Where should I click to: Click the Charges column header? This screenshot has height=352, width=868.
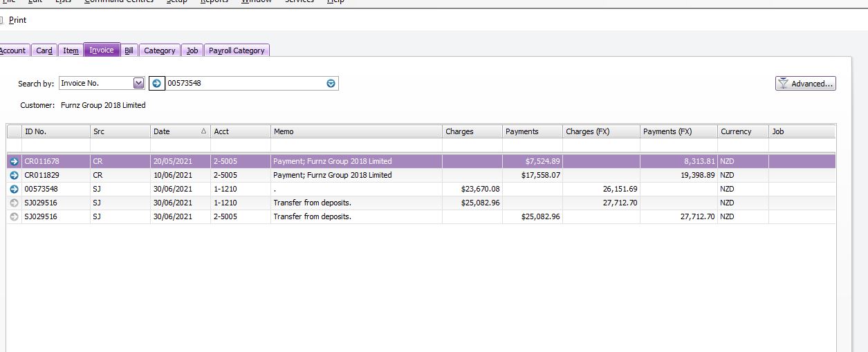pyautogui.click(x=472, y=131)
